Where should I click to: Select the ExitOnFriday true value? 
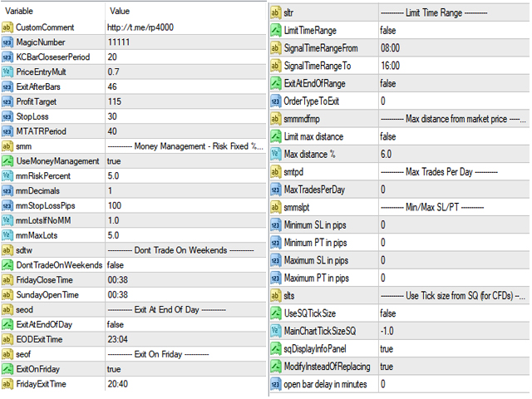click(x=114, y=369)
